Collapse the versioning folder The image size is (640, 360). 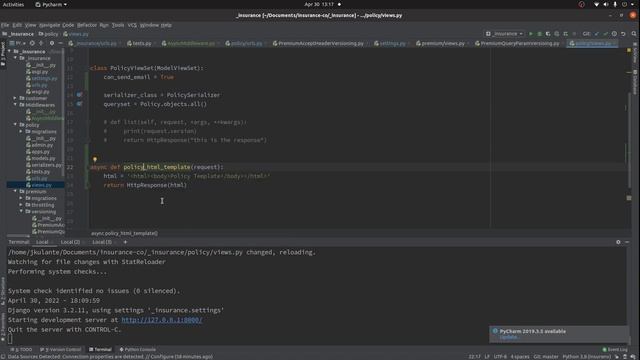coord(21,211)
